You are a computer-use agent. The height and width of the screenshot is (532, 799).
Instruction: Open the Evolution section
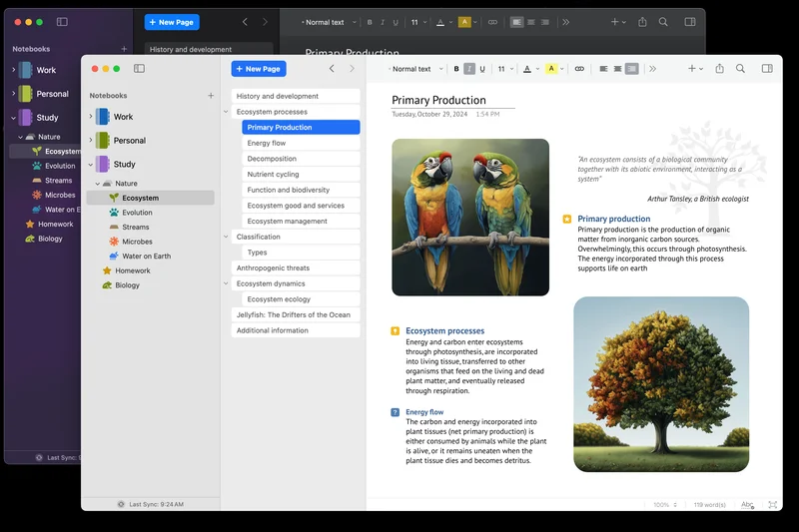click(x=137, y=213)
